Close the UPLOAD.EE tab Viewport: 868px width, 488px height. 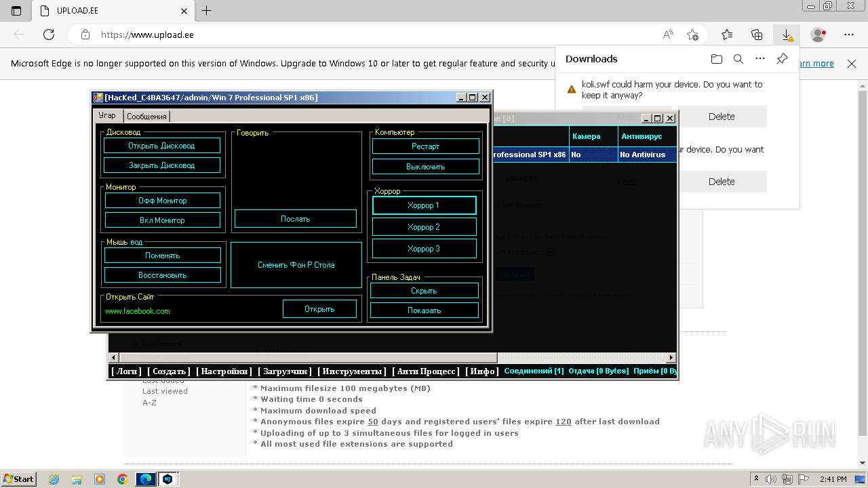pos(184,11)
